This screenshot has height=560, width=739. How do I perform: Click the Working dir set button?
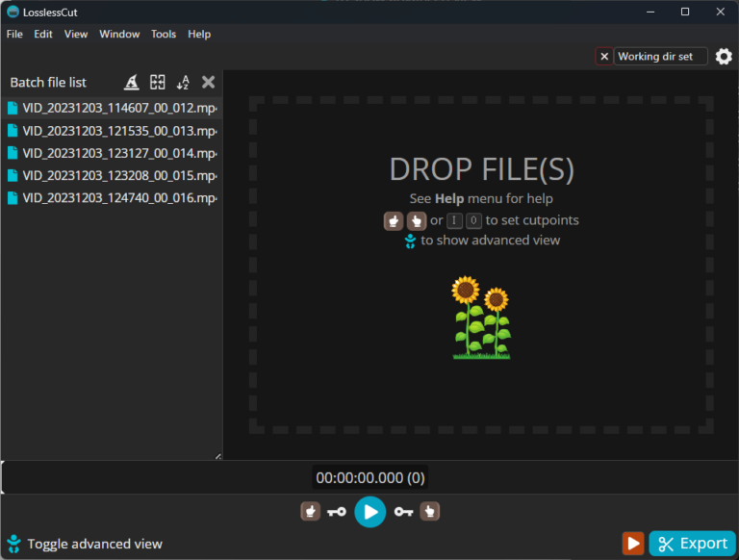click(x=660, y=57)
